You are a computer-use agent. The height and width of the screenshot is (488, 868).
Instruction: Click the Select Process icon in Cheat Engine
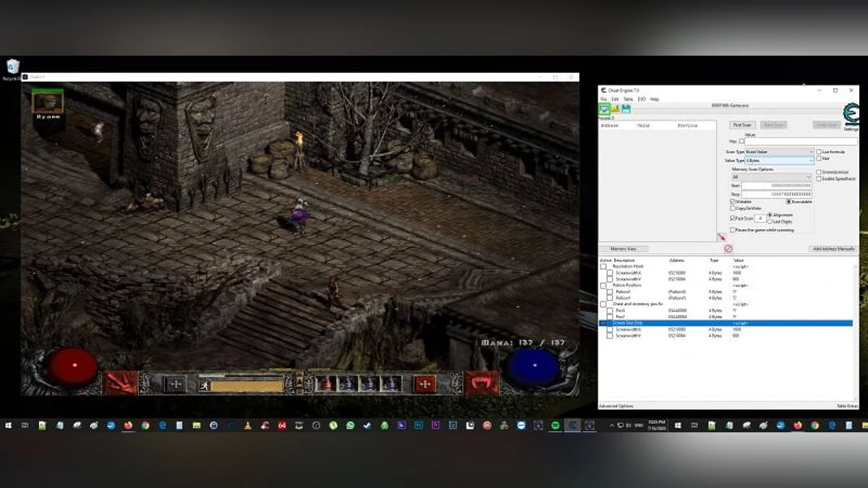605,108
